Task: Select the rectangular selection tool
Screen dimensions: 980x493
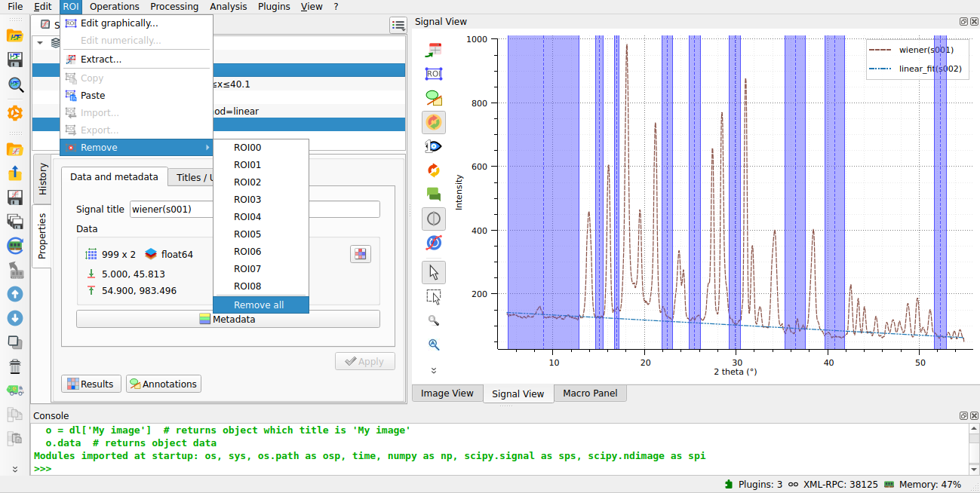Action: 433,296
